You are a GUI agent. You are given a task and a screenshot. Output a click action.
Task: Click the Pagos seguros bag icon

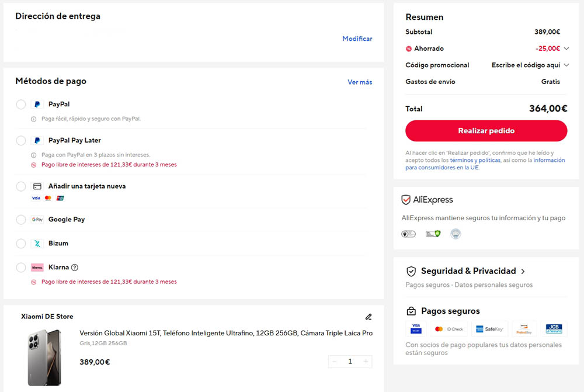(411, 311)
